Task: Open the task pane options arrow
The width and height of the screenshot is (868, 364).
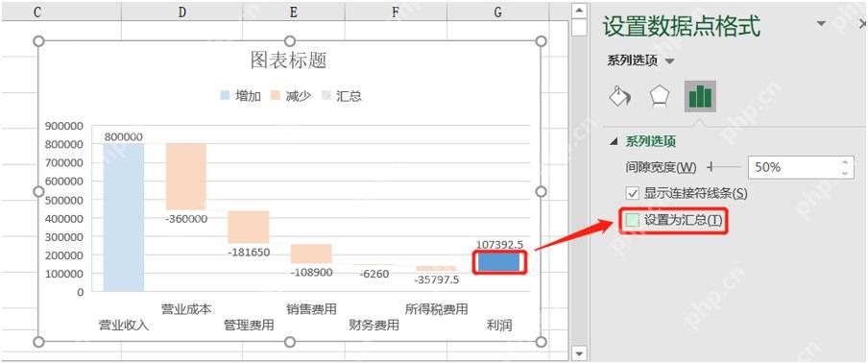Action: point(822,24)
